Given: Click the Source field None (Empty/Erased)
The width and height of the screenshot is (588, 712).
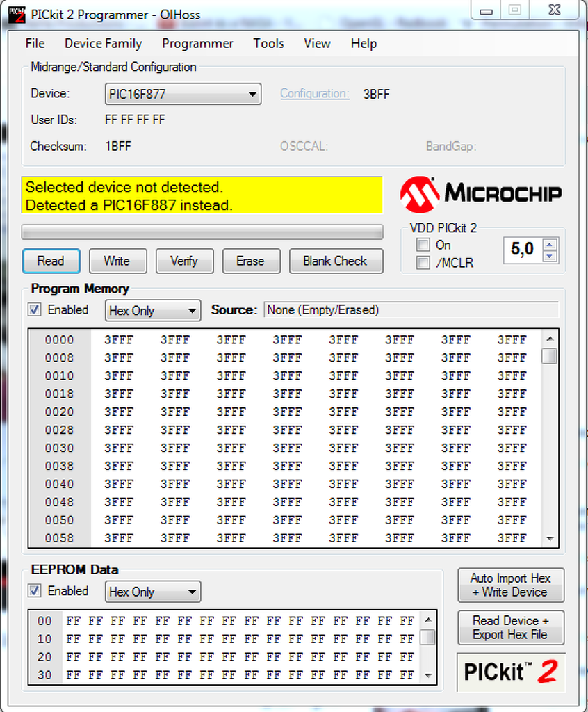Looking at the screenshot, I should click(411, 309).
